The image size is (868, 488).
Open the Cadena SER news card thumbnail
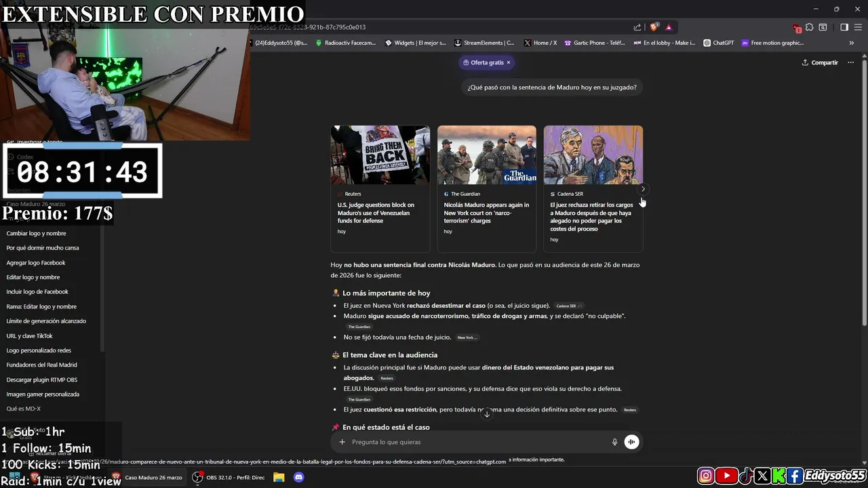pos(593,155)
